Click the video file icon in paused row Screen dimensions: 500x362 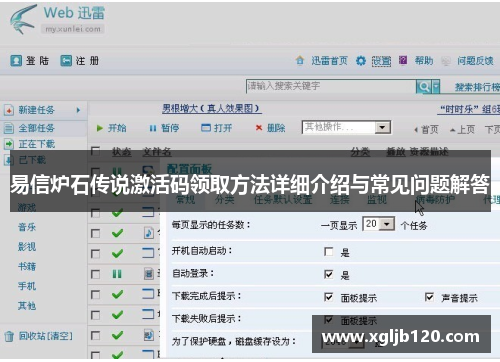(149, 274)
